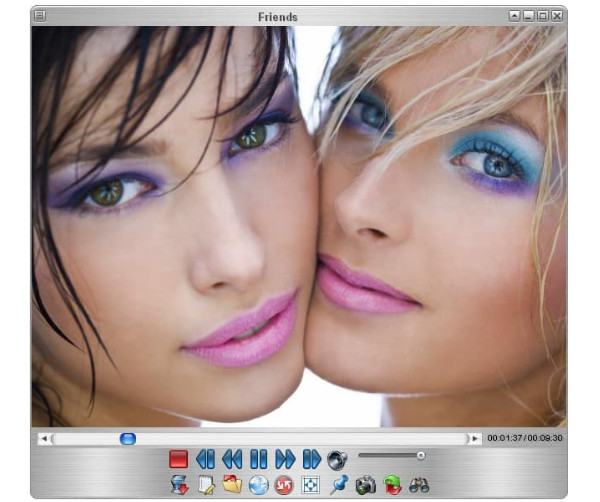Step back one frame
This screenshot has height=502, width=600.
coord(205,459)
